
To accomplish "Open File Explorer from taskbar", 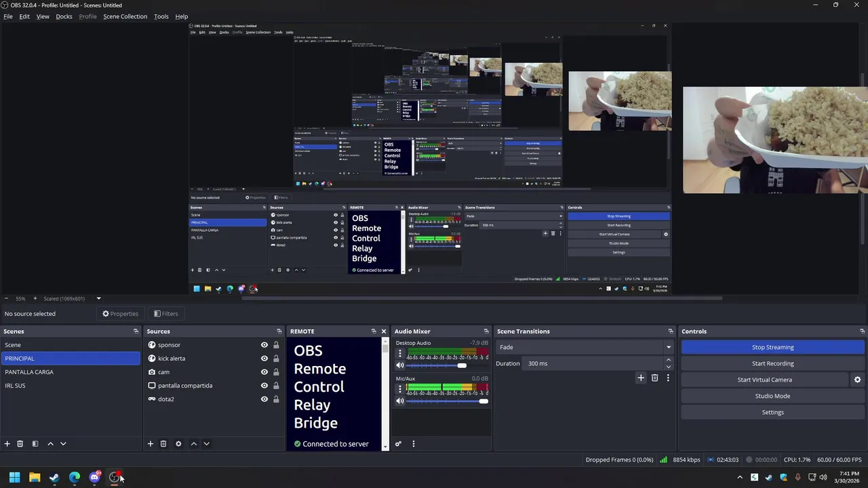I will pos(35,477).
